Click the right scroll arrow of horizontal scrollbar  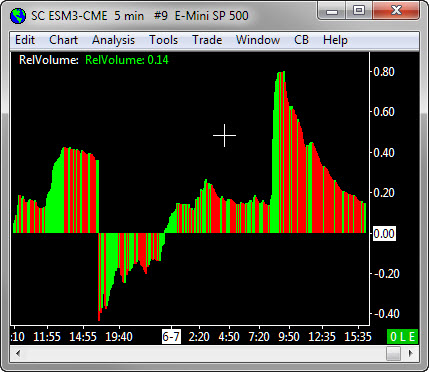411,353
